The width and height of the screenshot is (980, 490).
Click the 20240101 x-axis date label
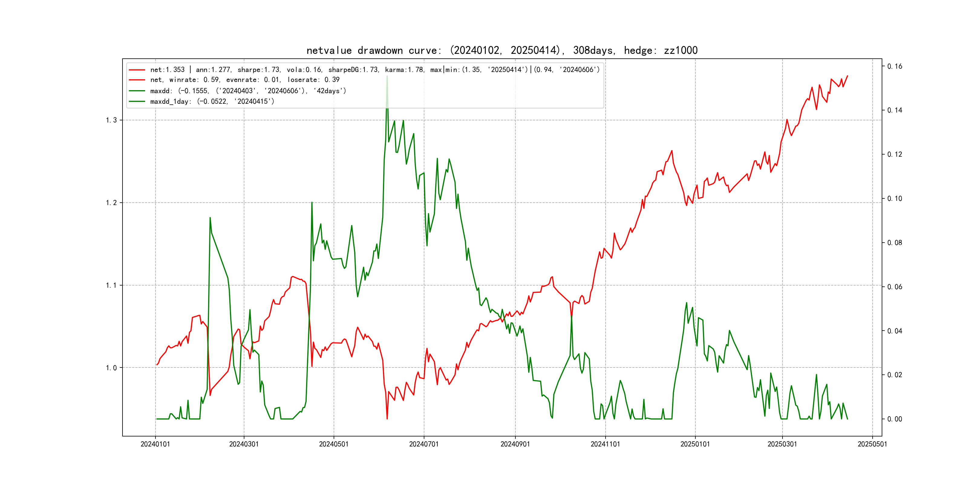(x=155, y=444)
